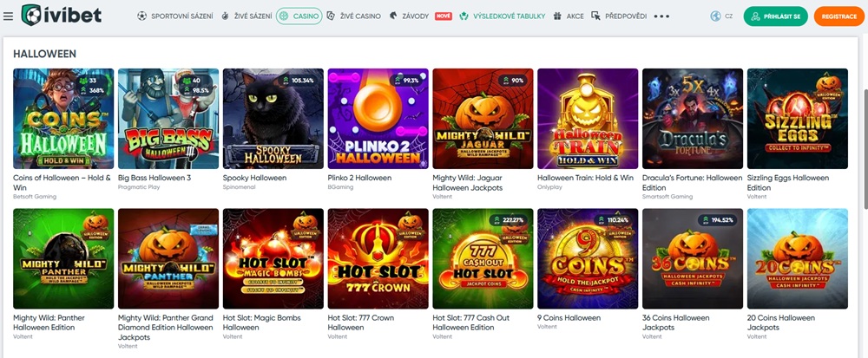
Task: Navigate to Závody
Action: click(x=417, y=16)
